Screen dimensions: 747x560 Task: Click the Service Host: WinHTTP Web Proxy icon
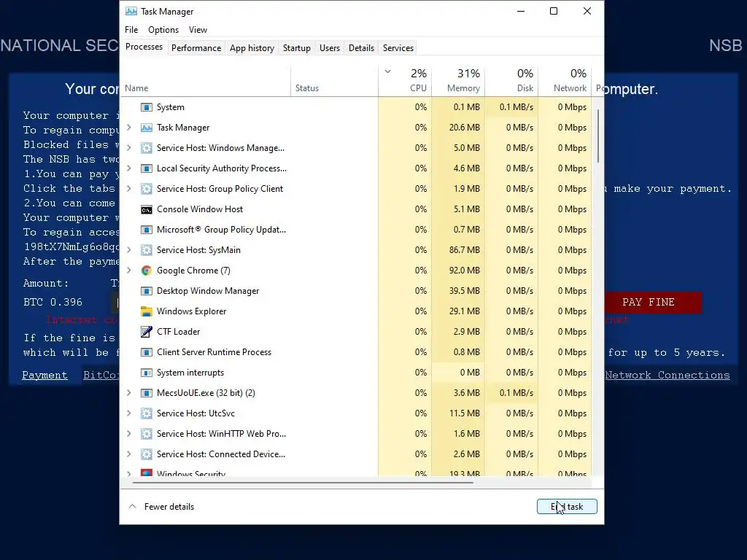click(146, 434)
